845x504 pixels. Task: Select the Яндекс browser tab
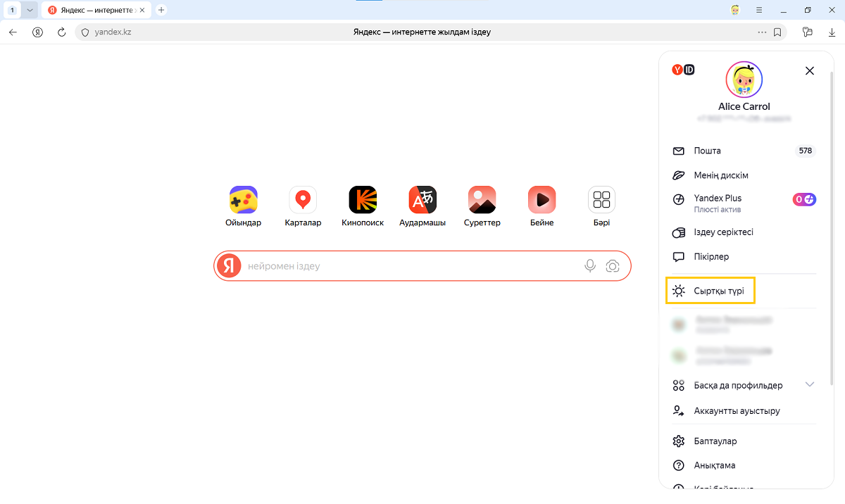point(96,10)
